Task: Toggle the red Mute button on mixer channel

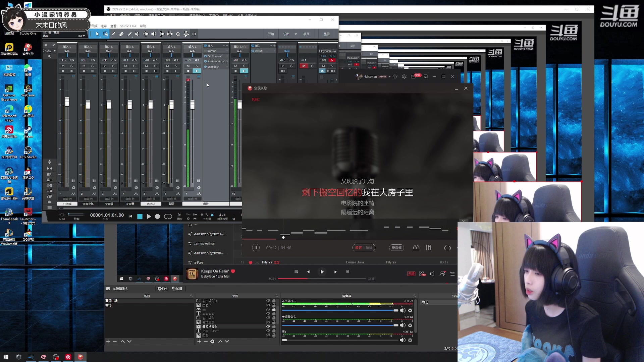Action: (x=304, y=66)
